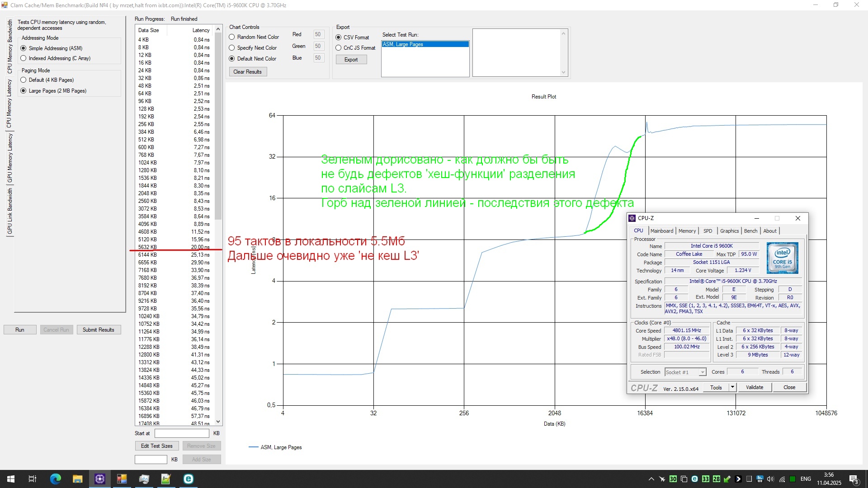Enable Random Next Color option
868x488 pixels.
[x=232, y=37]
